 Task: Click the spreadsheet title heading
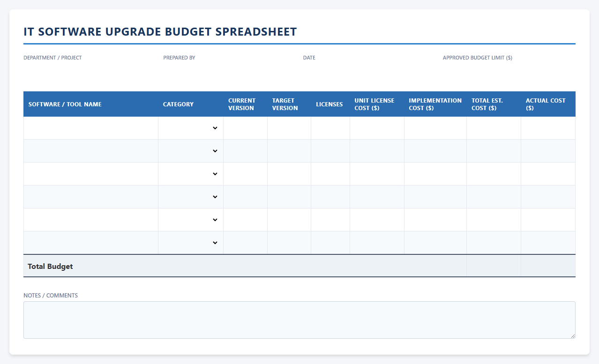(160, 31)
